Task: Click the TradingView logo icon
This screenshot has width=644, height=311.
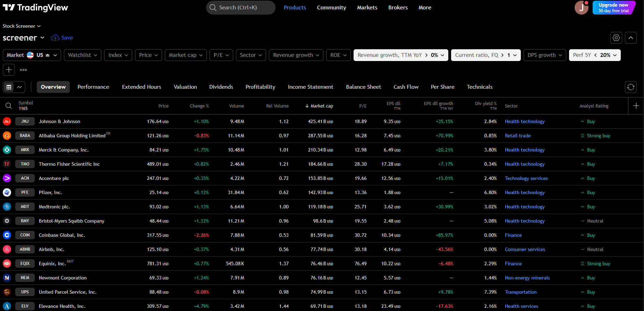Action: pos(9,8)
